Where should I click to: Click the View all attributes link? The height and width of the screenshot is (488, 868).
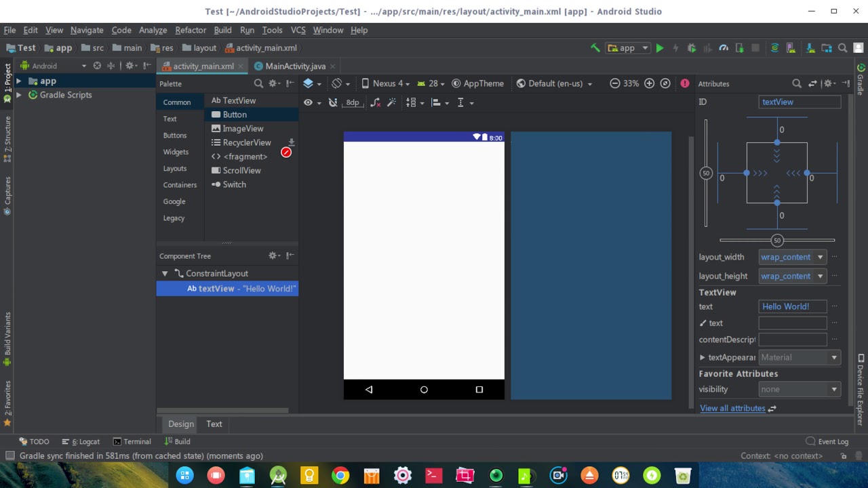point(732,408)
